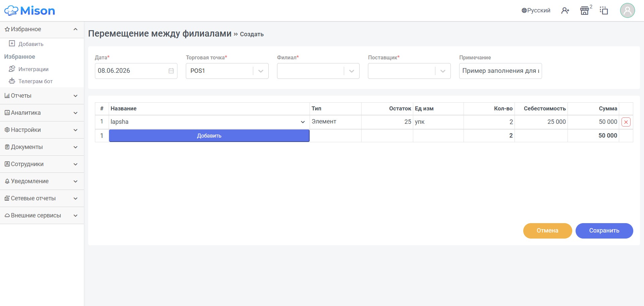Screen dimensions: 644x306
Task: Open the Торговая точка POS1 dropdown
Action: pyautogui.click(x=227, y=71)
